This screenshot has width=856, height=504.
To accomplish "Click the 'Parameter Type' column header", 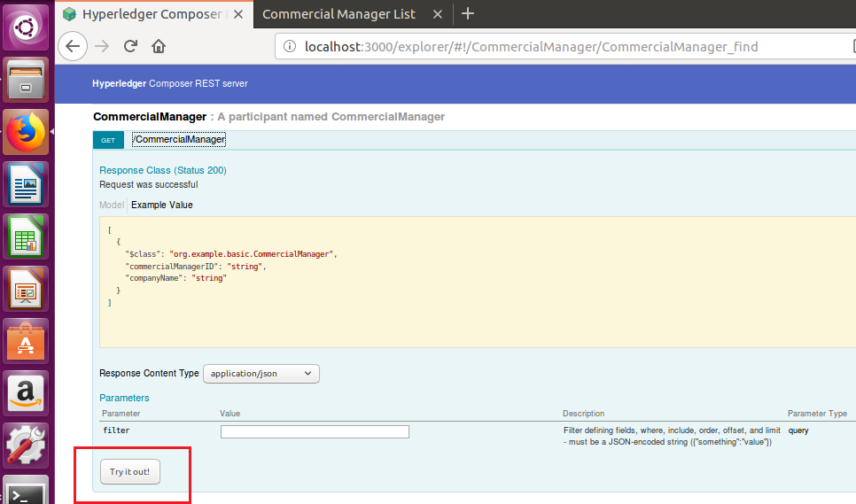I will point(817,414).
